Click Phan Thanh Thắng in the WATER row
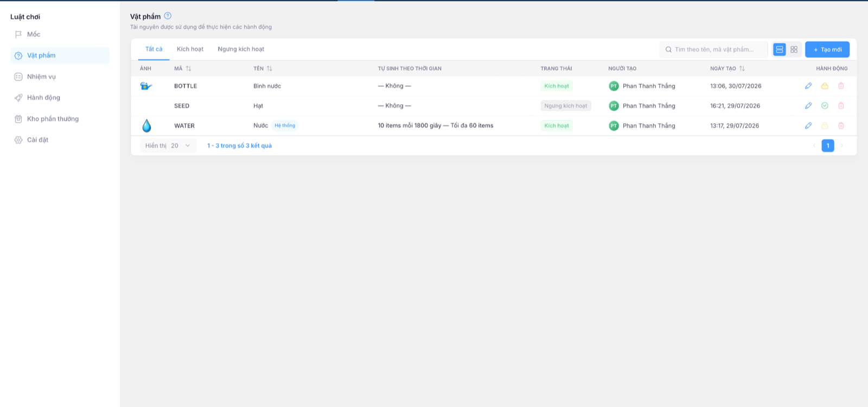Screen dimensions: 868x407 pyautogui.click(x=649, y=125)
